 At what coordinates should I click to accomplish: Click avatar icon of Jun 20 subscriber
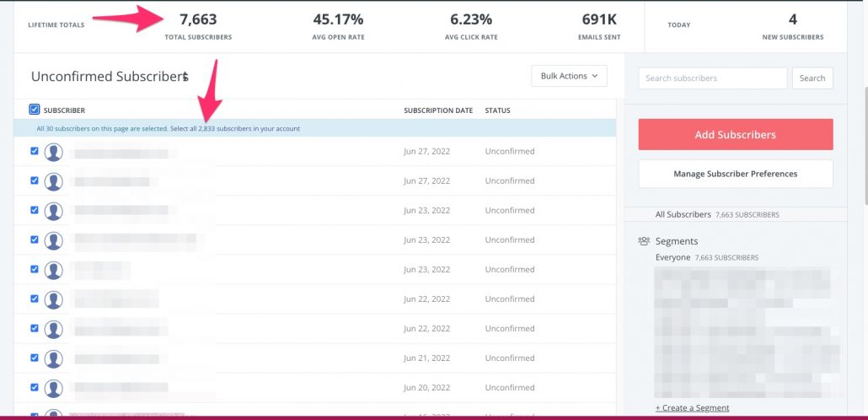click(53, 388)
